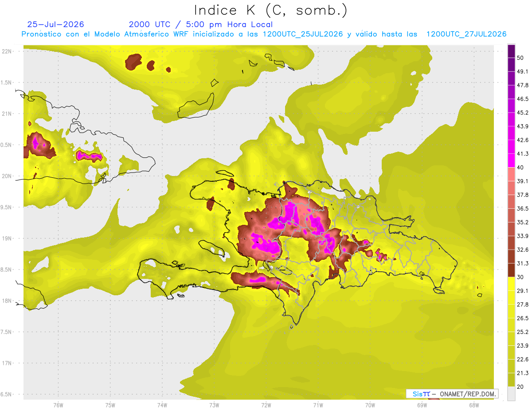Click the '50' value on the color scale

(x=520, y=58)
